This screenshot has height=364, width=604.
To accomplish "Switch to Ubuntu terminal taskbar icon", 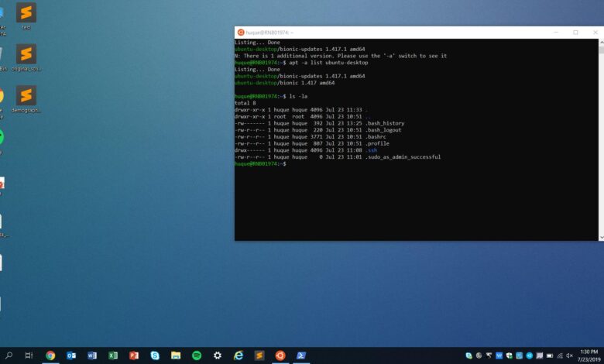I will pos(280,355).
